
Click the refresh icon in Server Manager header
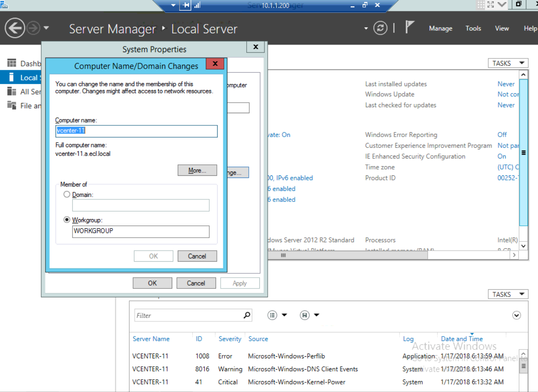(380, 28)
